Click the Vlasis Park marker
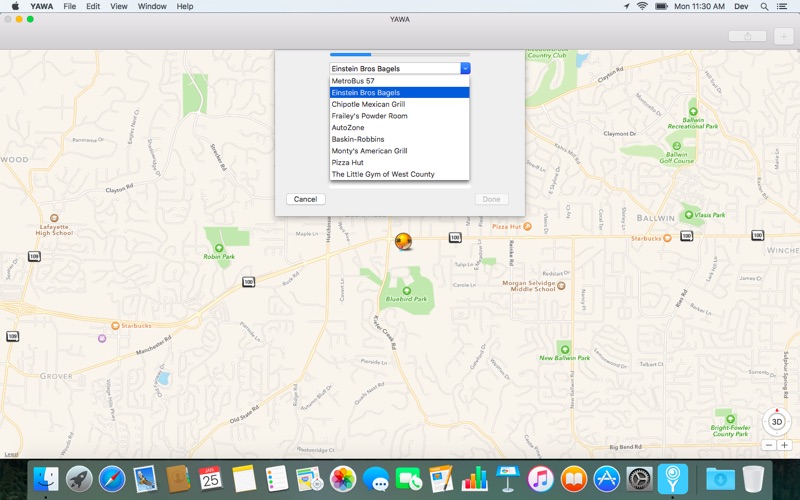The height and width of the screenshot is (500, 800). (689, 215)
